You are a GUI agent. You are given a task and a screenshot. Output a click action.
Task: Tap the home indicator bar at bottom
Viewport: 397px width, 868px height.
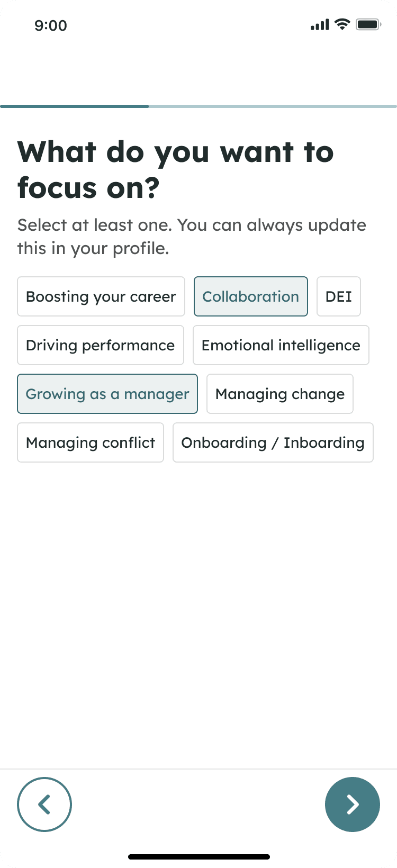tap(199, 856)
